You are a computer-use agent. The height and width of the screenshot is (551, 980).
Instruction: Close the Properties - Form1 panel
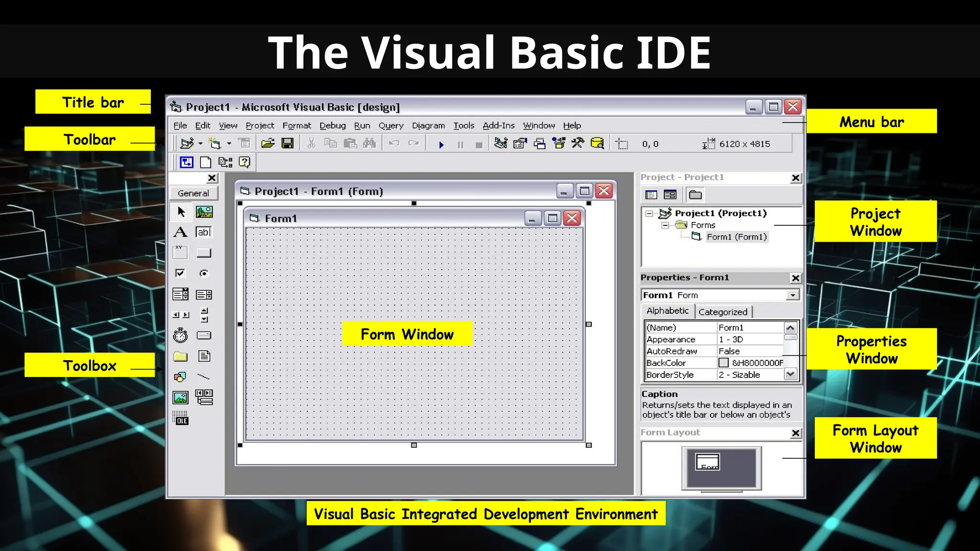click(x=795, y=278)
